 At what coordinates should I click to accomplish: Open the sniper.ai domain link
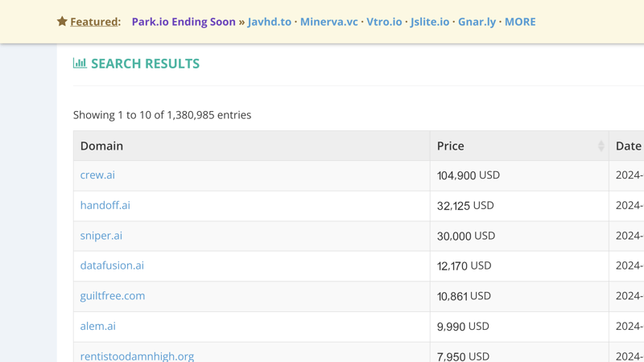pyautogui.click(x=101, y=236)
